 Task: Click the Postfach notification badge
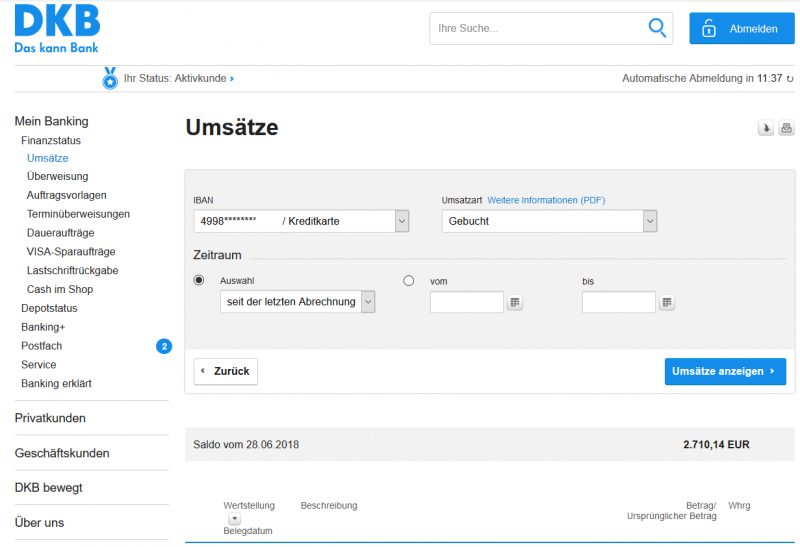click(164, 346)
